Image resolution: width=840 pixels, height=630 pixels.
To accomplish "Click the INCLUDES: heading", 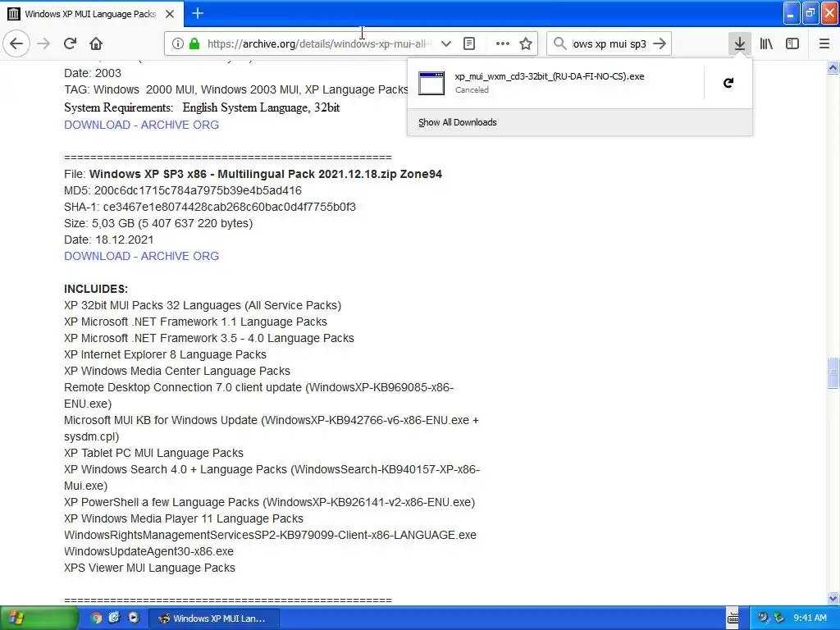I will tap(96, 289).
